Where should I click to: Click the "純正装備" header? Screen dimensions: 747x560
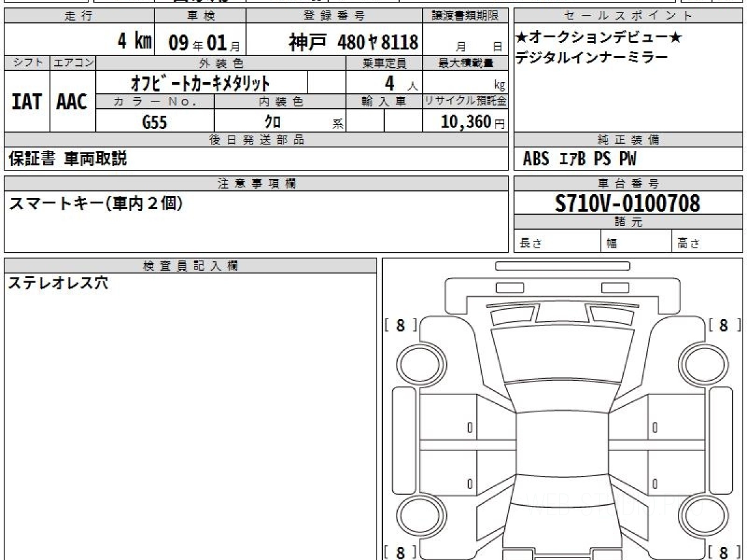[x=628, y=140]
